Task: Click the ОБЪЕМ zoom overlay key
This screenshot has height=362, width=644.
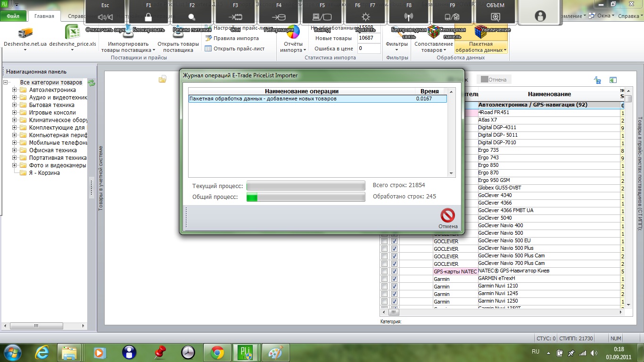Action: point(495,13)
